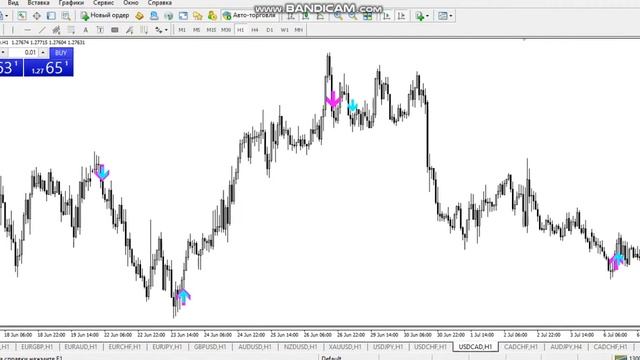This screenshot has width=640, height=360.
Task: Select magenta down arrow near 26 Jun peak
Action: pos(333,100)
